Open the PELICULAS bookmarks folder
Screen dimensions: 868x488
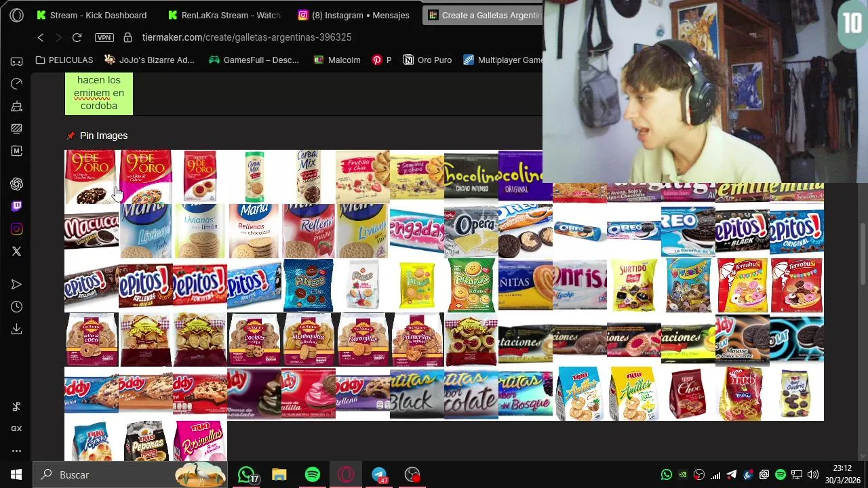point(64,60)
